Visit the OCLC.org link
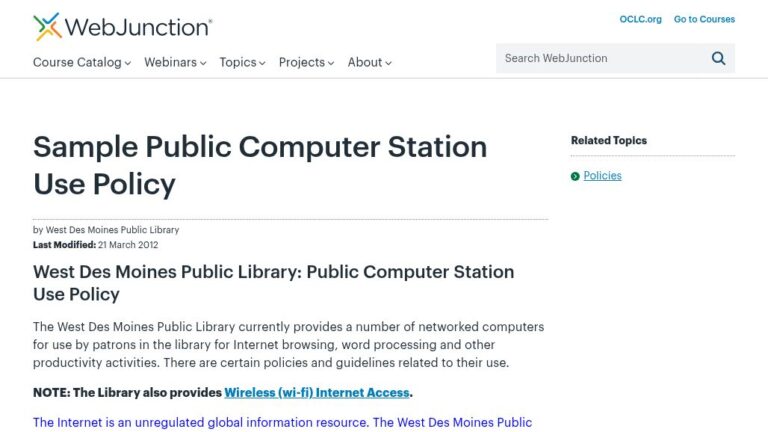 (640, 19)
